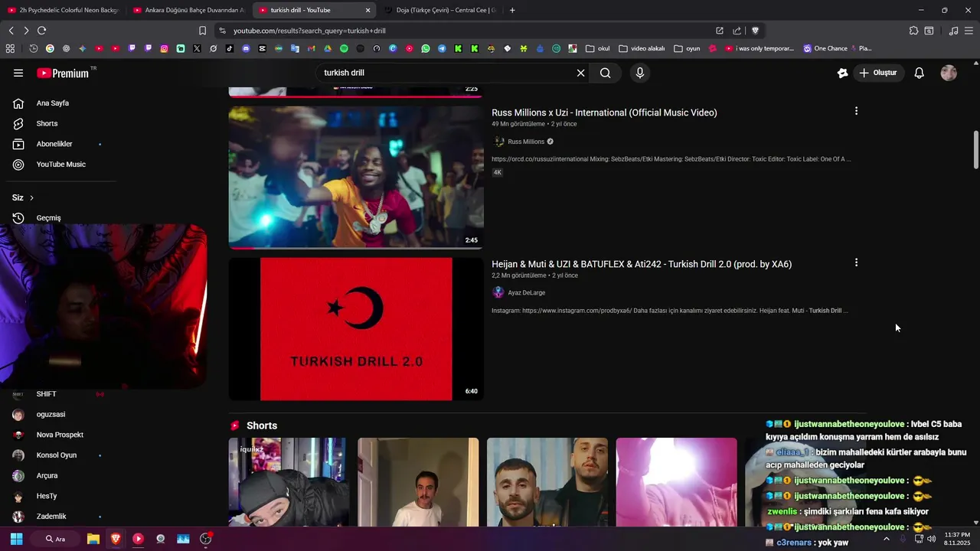Open the Turkish Drill 2.0 video title
980x551 pixels.
642,264
